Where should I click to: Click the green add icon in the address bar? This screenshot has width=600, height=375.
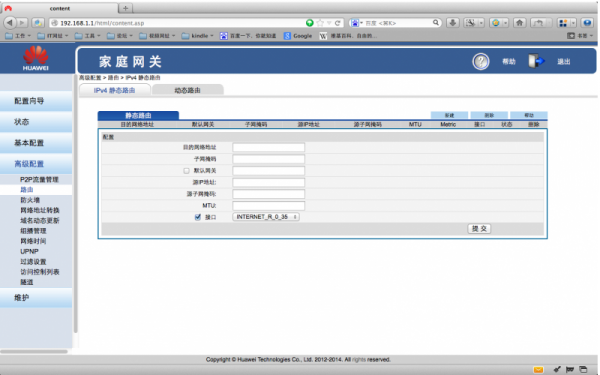310,23
